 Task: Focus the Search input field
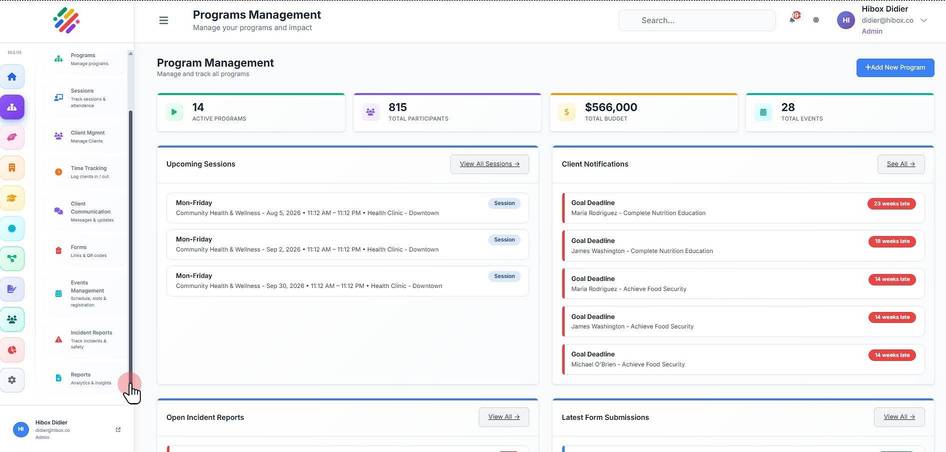point(697,21)
